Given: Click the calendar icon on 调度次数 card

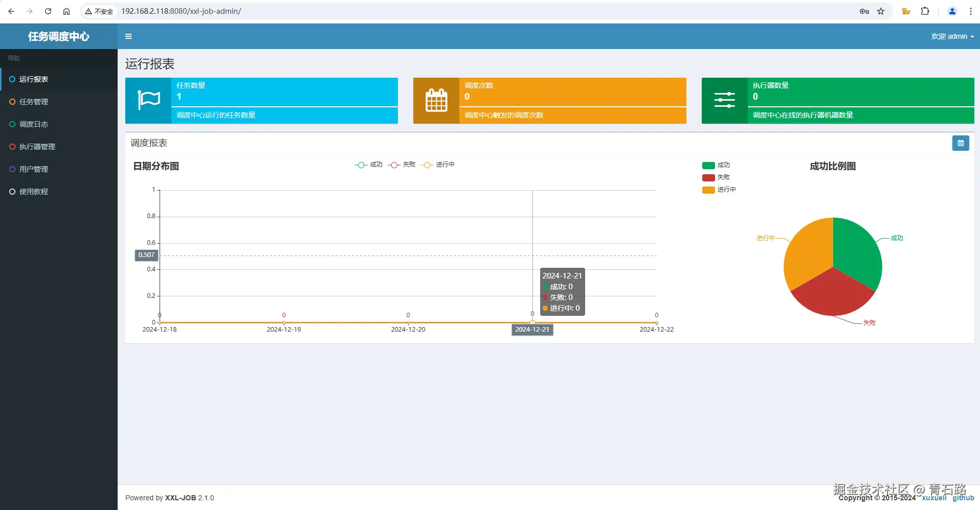Looking at the screenshot, I should click(x=436, y=101).
